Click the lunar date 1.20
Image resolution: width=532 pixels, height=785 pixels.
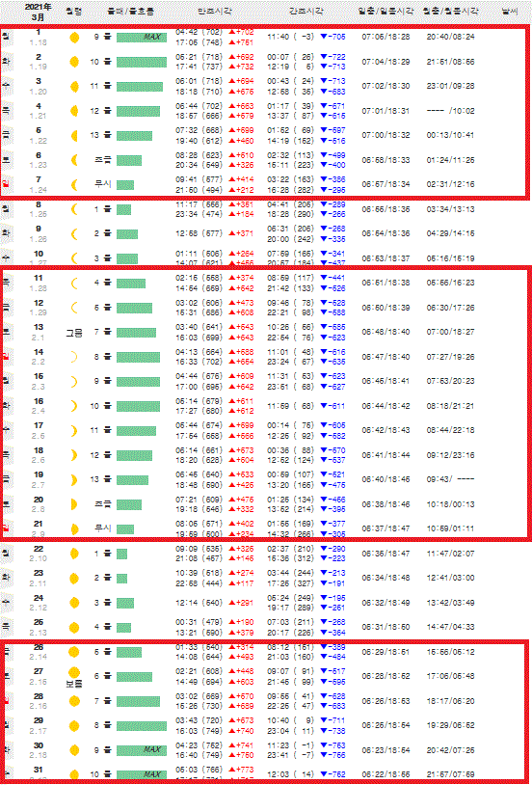(38, 91)
